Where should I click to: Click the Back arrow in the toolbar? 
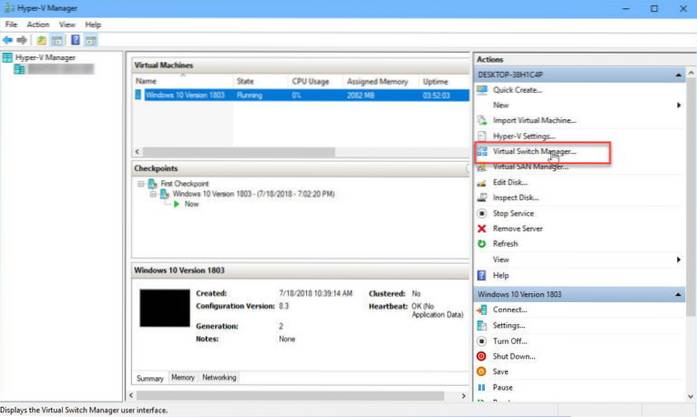pyautogui.click(x=8, y=40)
